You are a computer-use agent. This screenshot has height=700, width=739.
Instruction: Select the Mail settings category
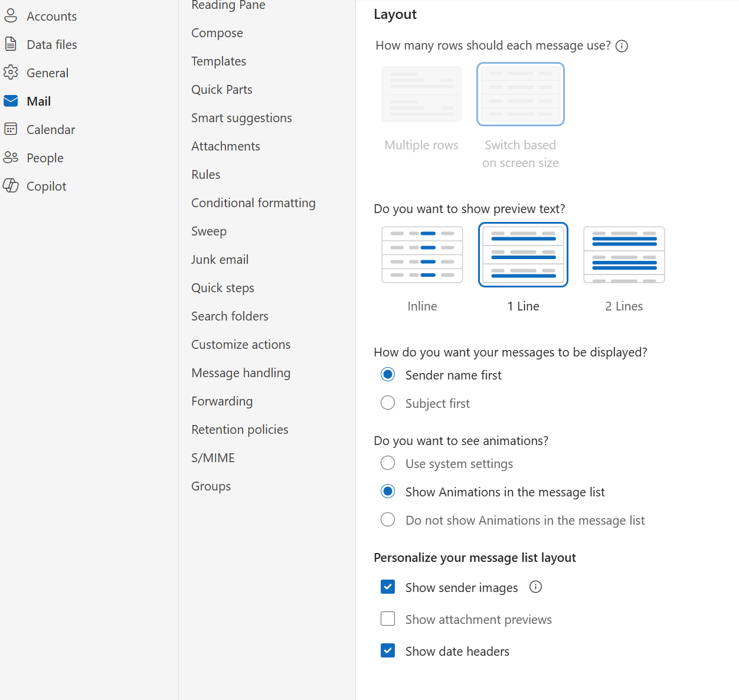pyautogui.click(x=38, y=102)
